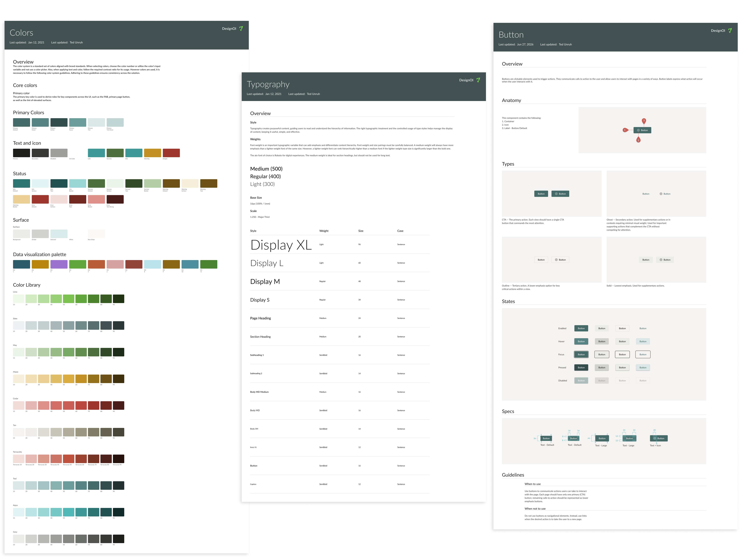Select the Lime 50 library swatch
The image size is (740, 560).
click(69, 299)
